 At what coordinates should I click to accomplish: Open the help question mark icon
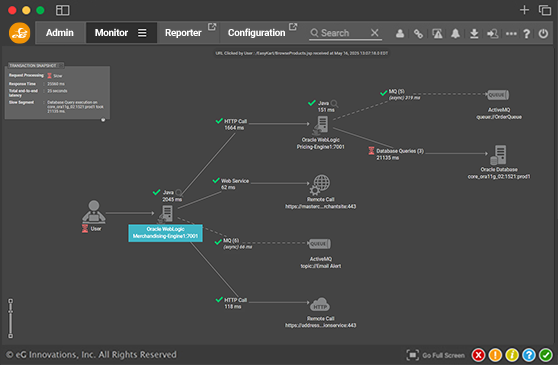[527, 33]
